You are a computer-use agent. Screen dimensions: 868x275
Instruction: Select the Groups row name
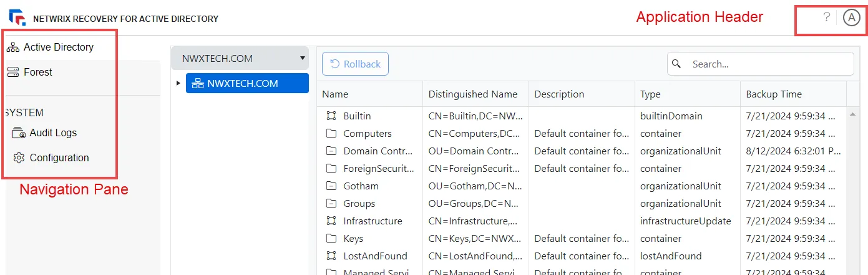pyautogui.click(x=359, y=203)
